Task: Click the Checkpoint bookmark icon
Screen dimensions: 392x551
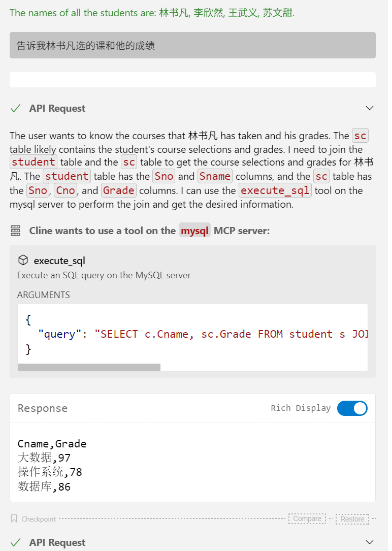Action: click(x=14, y=518)
